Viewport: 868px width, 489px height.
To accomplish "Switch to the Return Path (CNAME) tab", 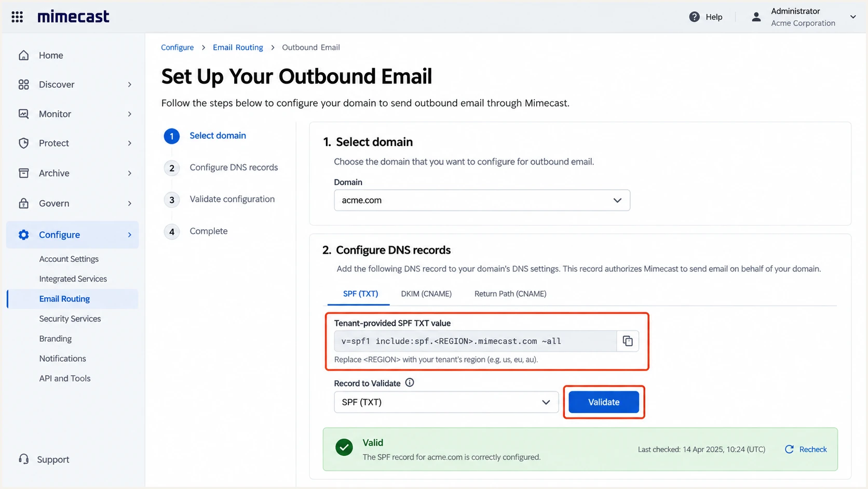I will click(510, 294).
